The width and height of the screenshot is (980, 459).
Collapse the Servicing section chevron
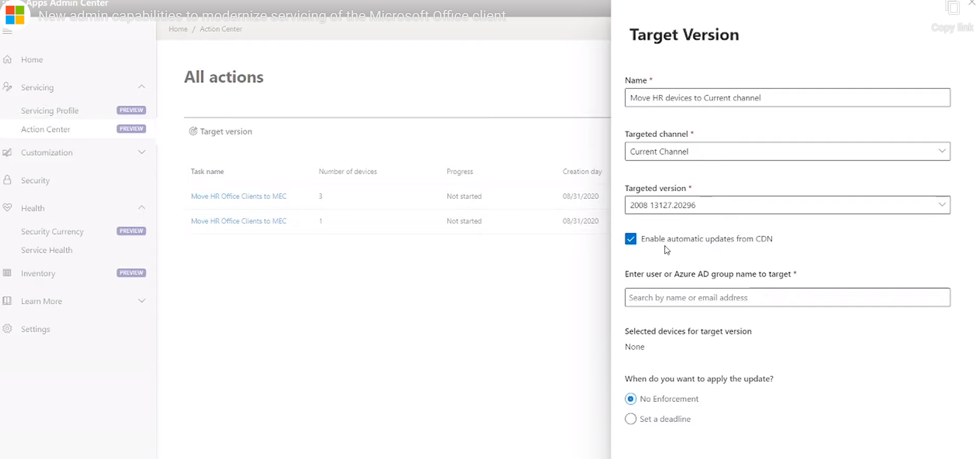click(x=142, y=87)
